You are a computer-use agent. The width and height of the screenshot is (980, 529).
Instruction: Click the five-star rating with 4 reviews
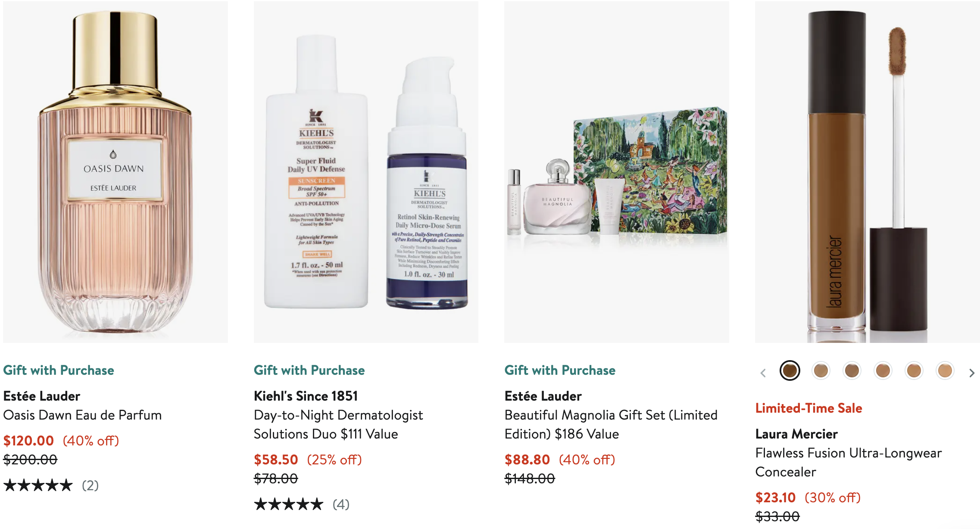[x=302, y=504]
